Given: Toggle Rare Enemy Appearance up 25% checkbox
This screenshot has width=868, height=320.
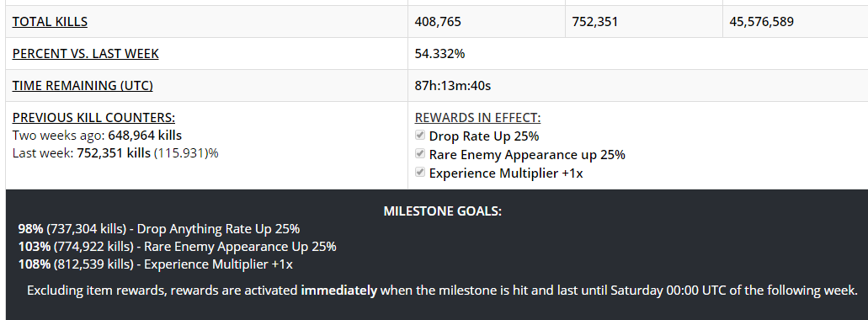Looking at the screenshot, I should pos(420,154).
